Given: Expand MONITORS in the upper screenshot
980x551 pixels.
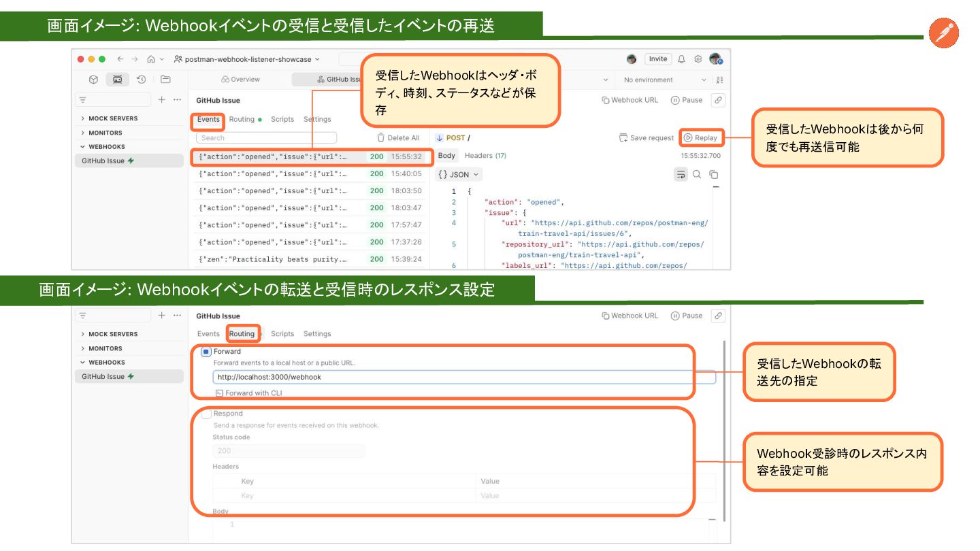Looking at the screenshot, I should tap(101, 133).
